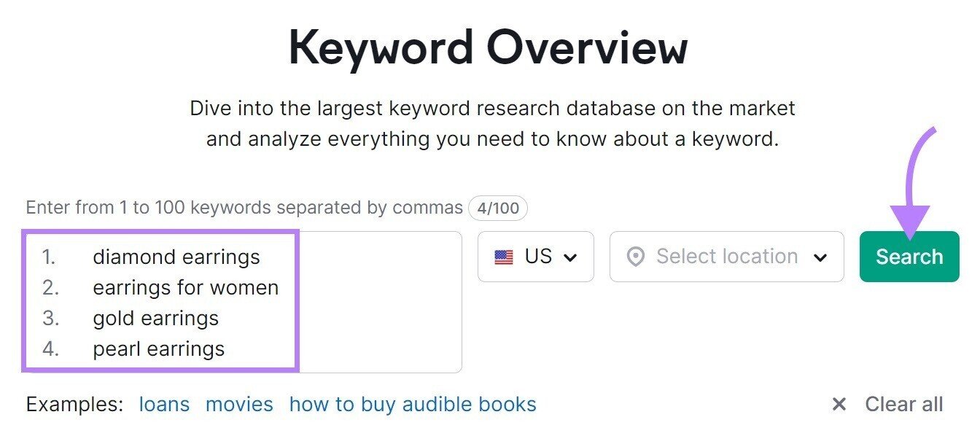Click the X icon beside Clear all
The image size is (980, 444).
(839, 404)
